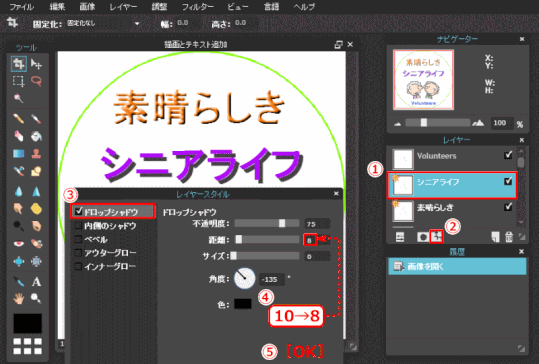Open the 編集 menu
539x364 pixels.
[57, 7]
